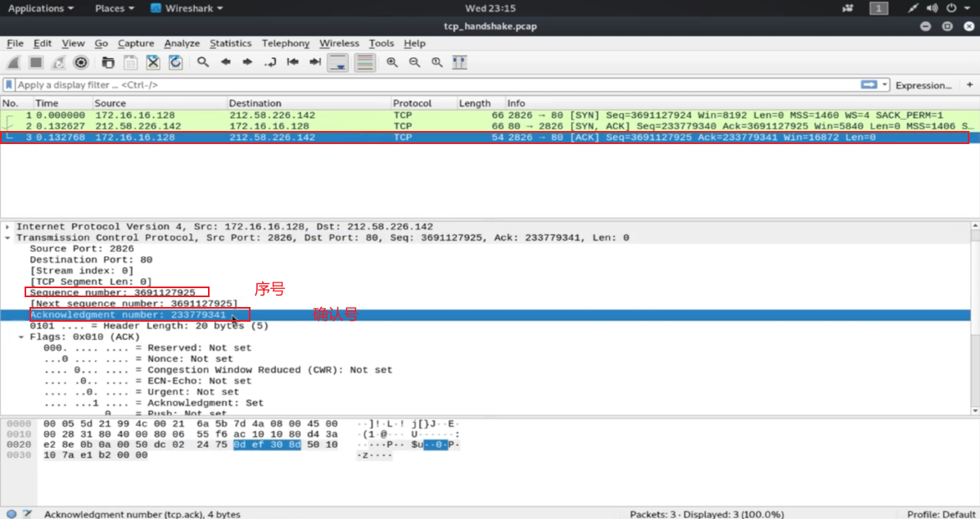
Task: Toggle auto-scroll during live capture
Action: [338, 62]
